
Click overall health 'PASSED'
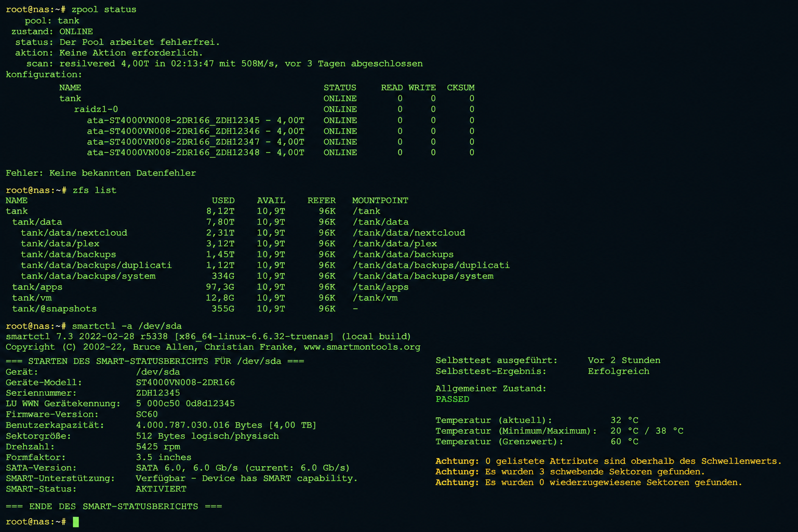tap(452, 400)
